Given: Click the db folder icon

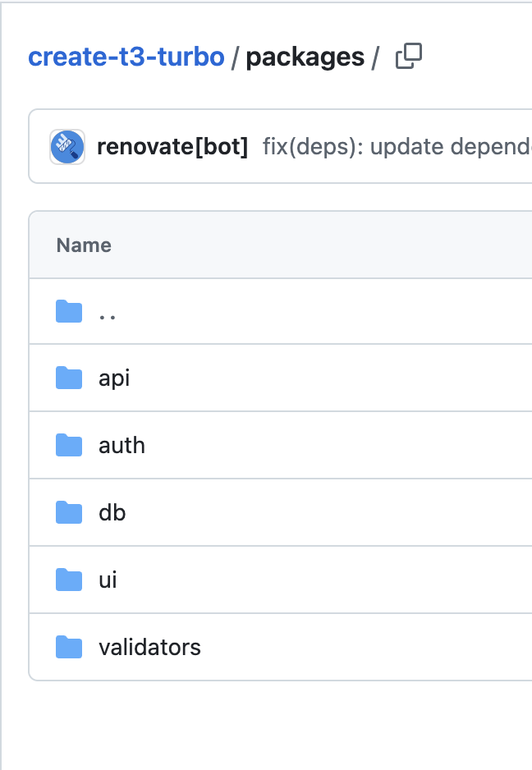Looking at the screenshot, I should pos(69,513).
